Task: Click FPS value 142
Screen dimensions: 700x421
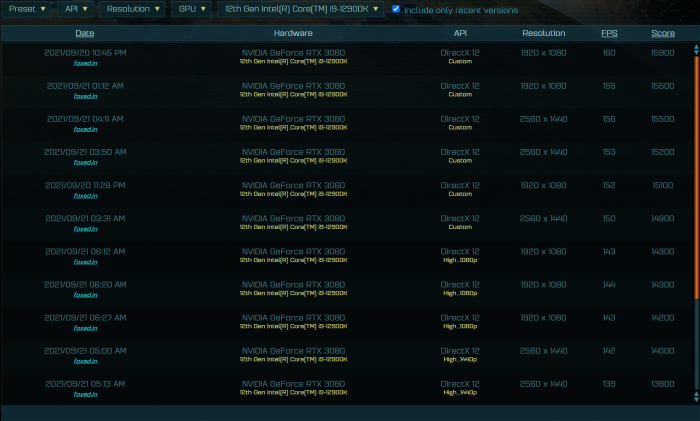Action: 609,350
